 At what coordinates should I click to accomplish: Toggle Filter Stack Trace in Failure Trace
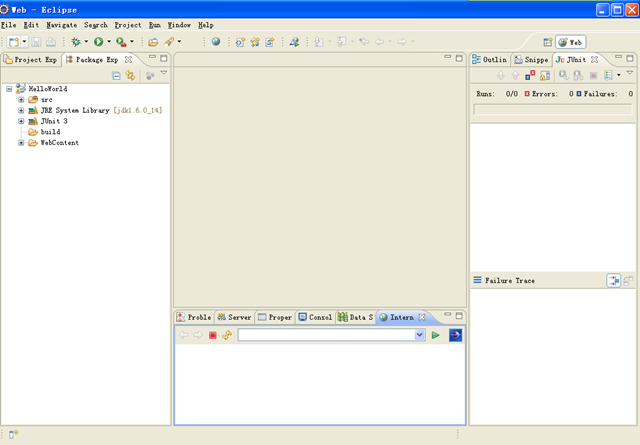613,280
